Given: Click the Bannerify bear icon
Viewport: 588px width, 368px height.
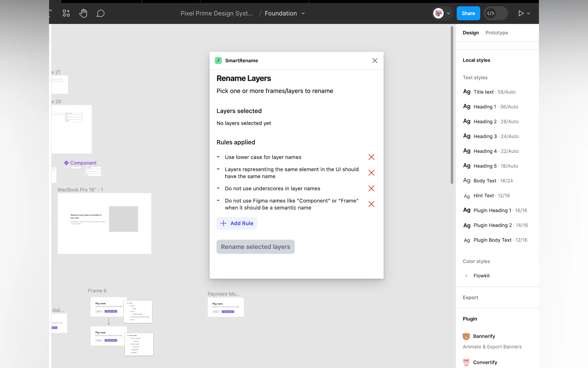Looking at the screenshot, I should (466, 336).
